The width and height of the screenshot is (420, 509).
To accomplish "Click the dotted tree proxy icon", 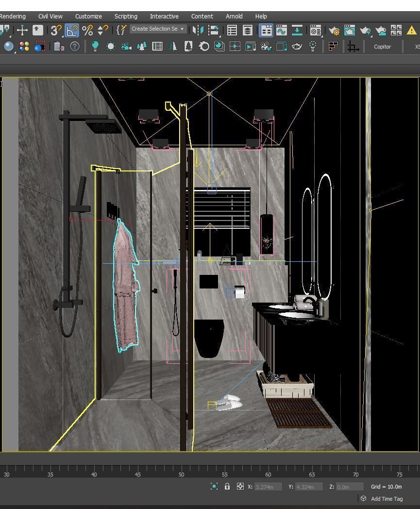I will [173, 47].
